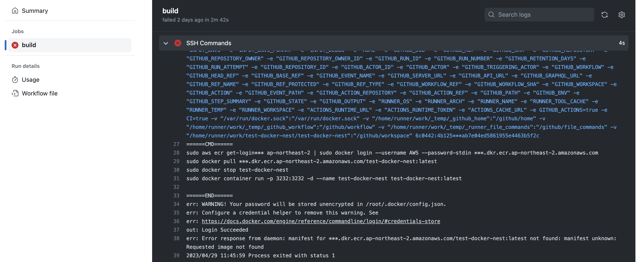Click log line number 38
Image resolution: width=644 pixels, height=262 pixels.
click(x=176, y=238)
